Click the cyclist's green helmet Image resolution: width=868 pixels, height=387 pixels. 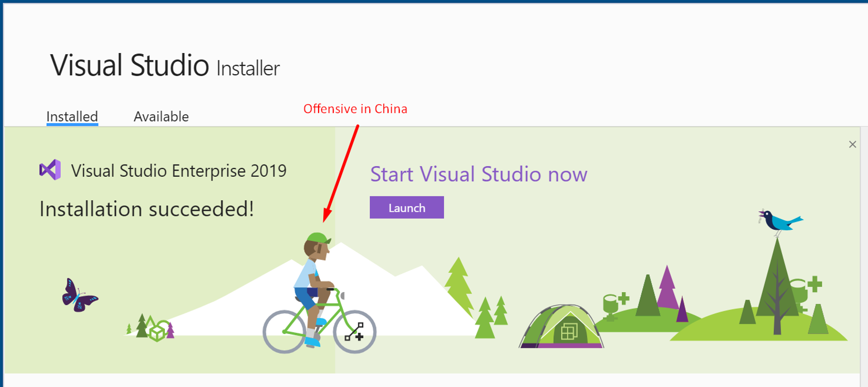[x=318, y=239]
